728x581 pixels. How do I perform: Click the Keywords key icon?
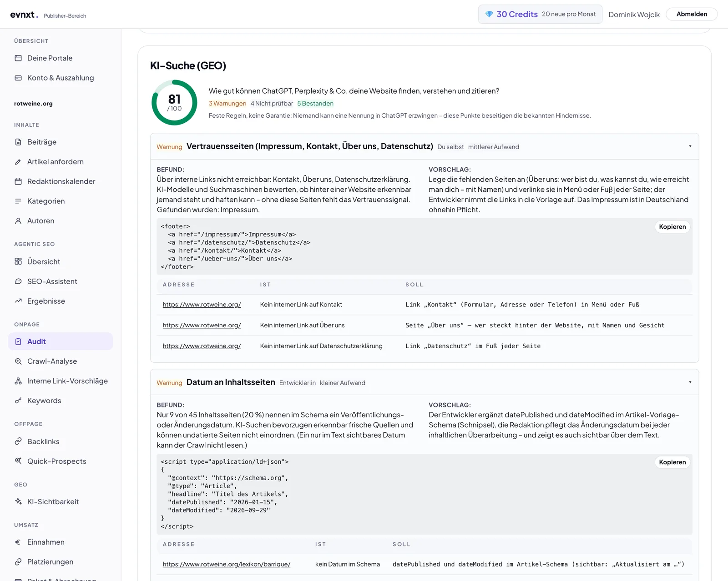click(x=18, y=401)
